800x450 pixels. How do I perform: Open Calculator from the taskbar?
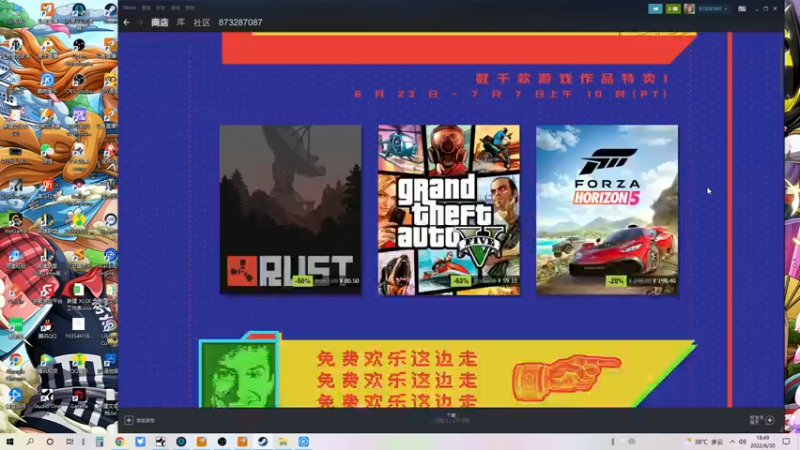point(99,442)
